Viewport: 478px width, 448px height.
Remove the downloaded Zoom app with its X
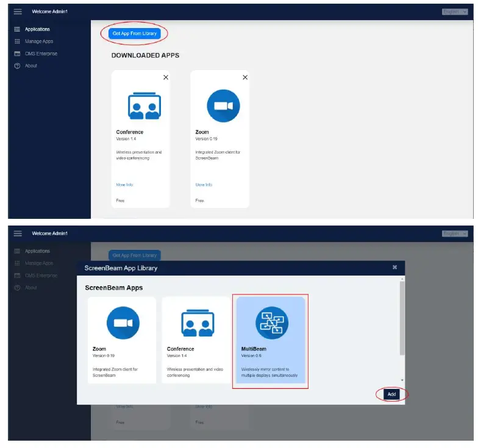(x=245, y=77)
